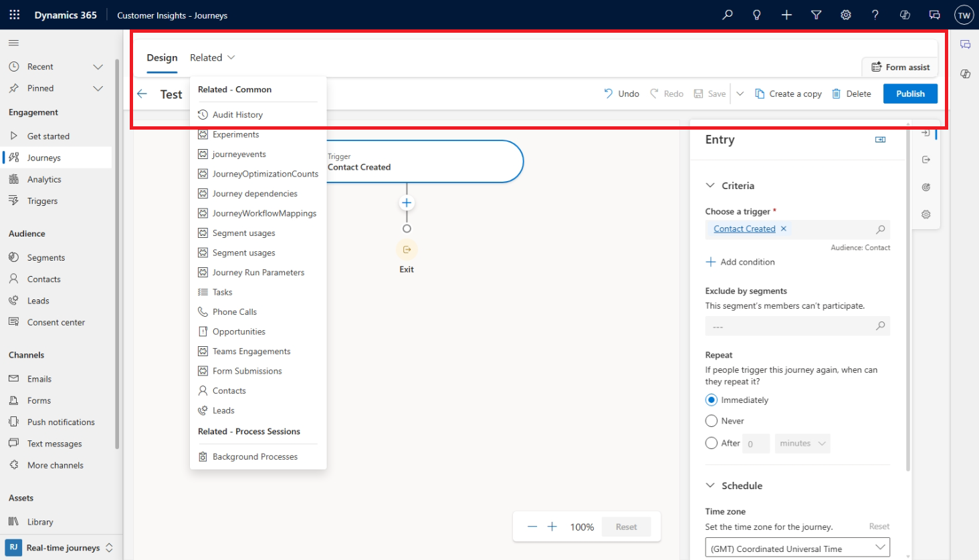Click the After minutes number field

pos(756,443)
